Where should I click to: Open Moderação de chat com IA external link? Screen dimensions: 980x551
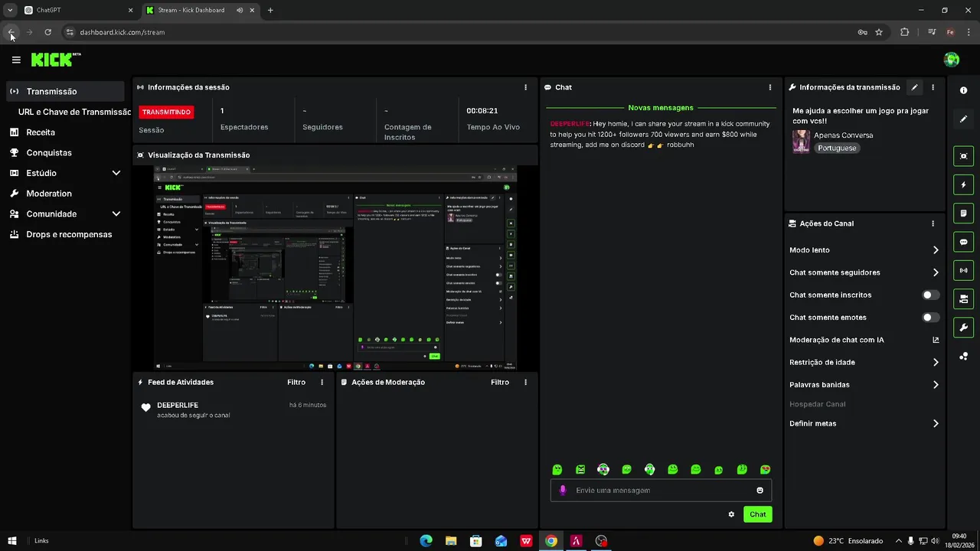pos(936,340)
